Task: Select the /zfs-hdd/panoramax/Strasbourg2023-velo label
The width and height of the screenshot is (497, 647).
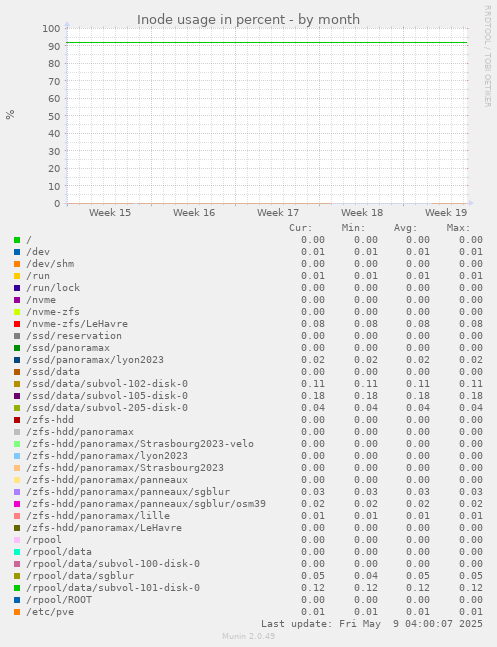Action: (140, 444)
